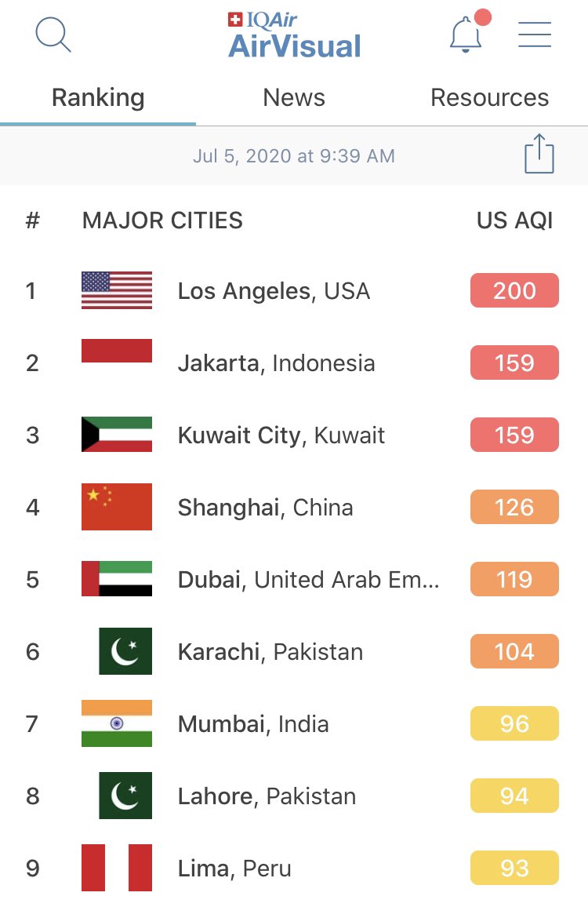This screenshot has width=588, height=907.
Task: Open Jakarta, Indonesia city entry
Action: [x=276, y=363]
